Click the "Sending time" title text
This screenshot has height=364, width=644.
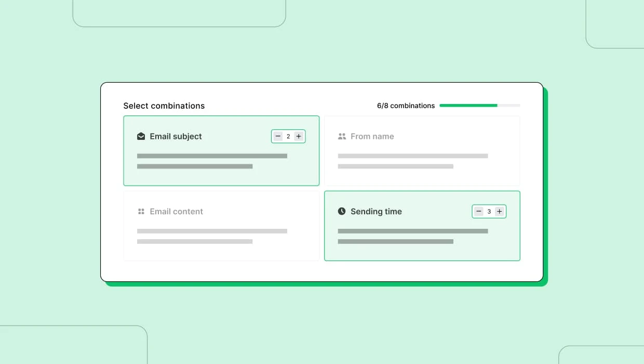coord(376,212)
